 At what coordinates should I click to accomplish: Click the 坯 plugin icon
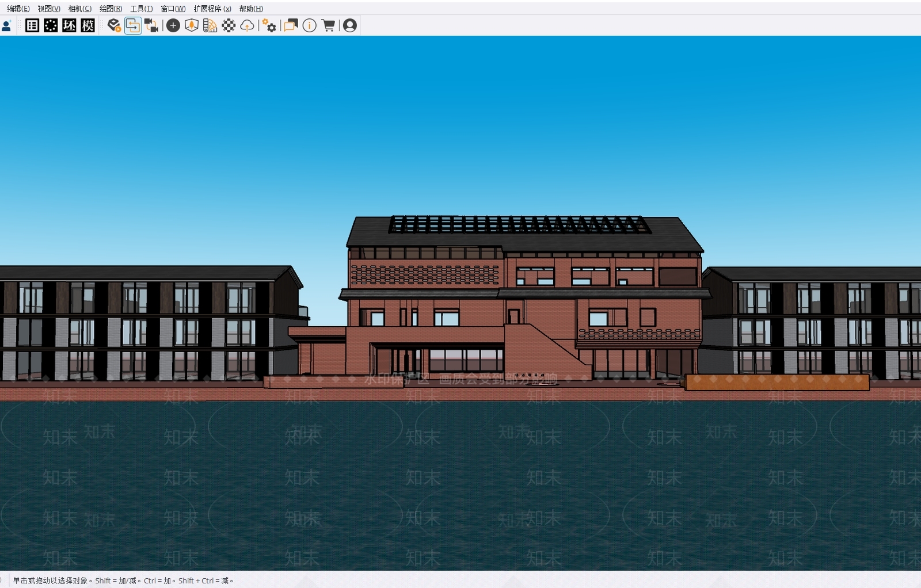click(69, 25)
